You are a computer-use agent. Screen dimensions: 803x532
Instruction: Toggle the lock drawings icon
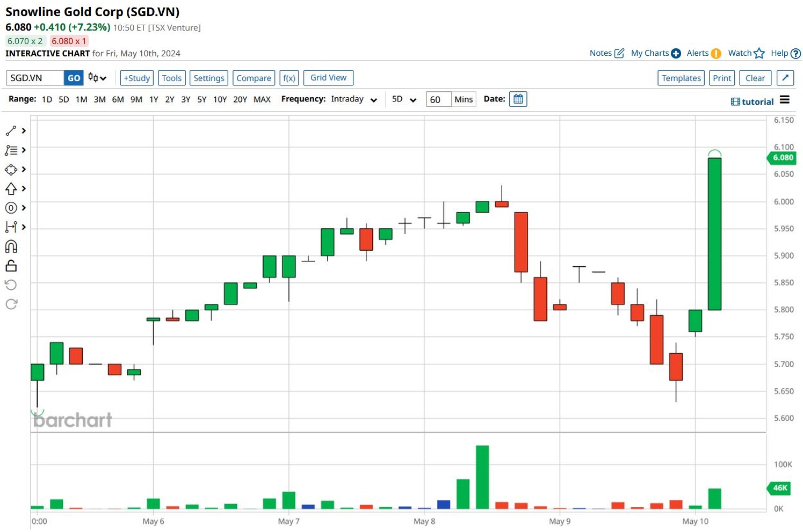pyautogui.click(x=11, y=266)
